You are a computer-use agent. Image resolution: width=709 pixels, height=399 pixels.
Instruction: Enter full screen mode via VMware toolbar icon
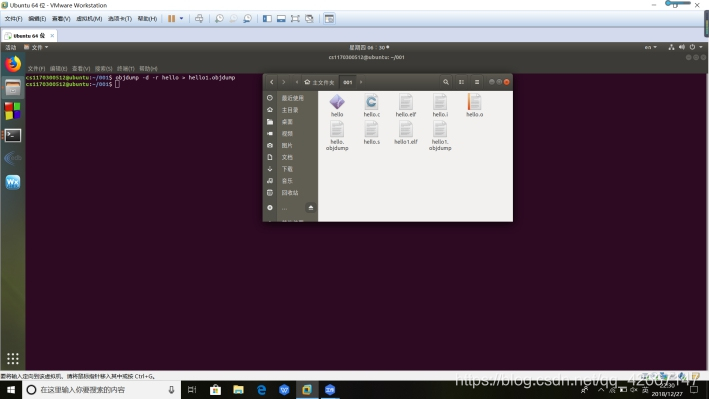click(x=295, y=19)
